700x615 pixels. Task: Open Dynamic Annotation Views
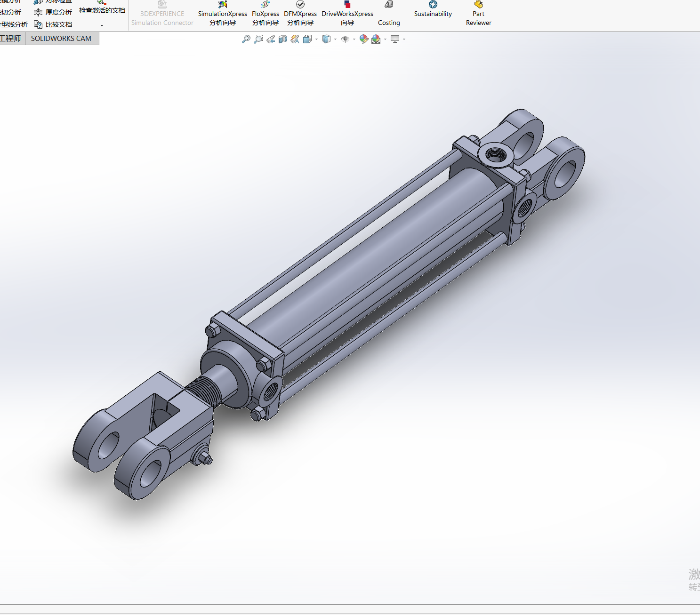[x=295, y=40]
